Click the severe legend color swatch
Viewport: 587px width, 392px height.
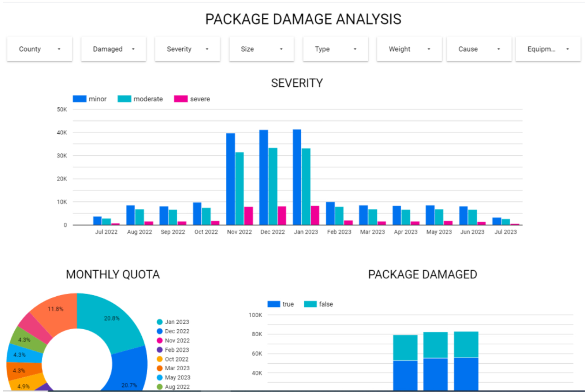[181, 99]
